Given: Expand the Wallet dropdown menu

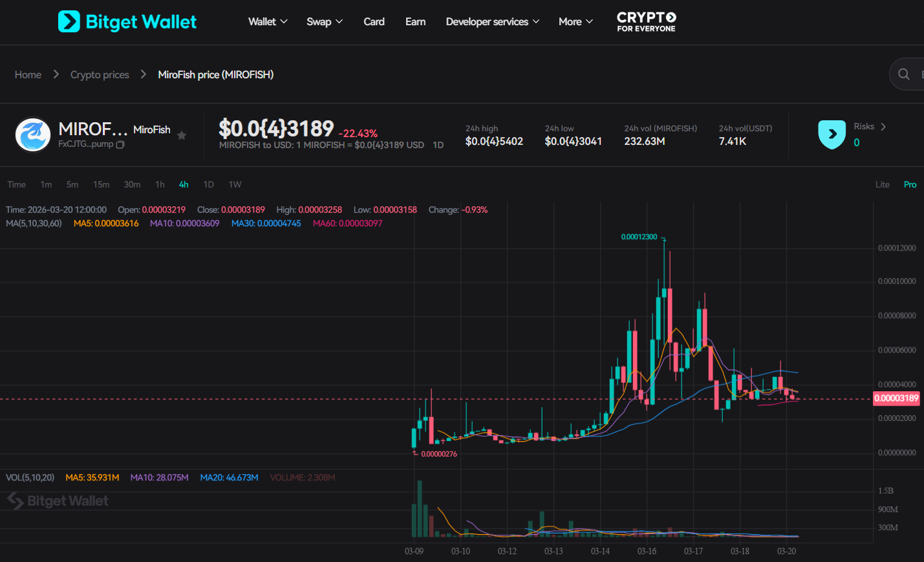Looking at the screenshot, I should click(x=268, y=21).
